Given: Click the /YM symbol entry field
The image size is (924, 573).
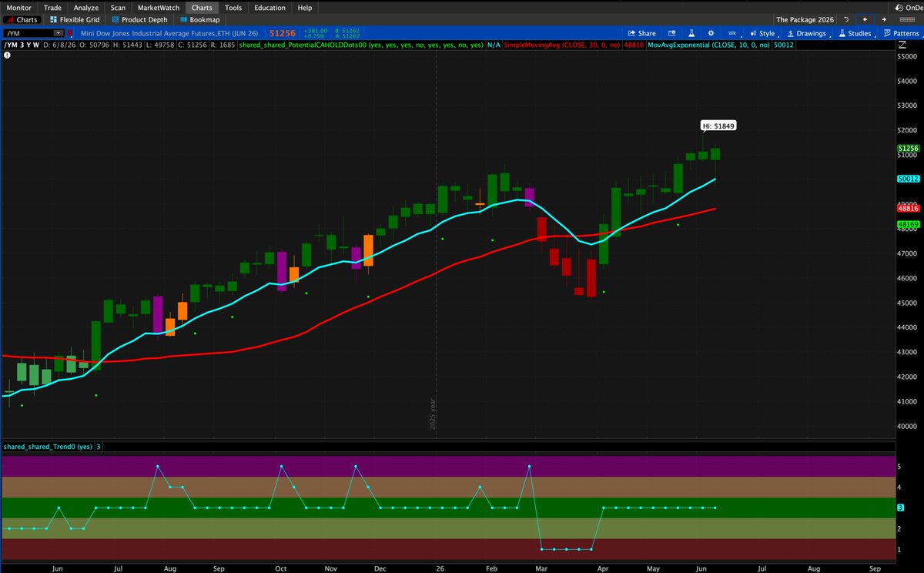Looking at the screenshot, I should pyautogui.click(x=28, y=33).
